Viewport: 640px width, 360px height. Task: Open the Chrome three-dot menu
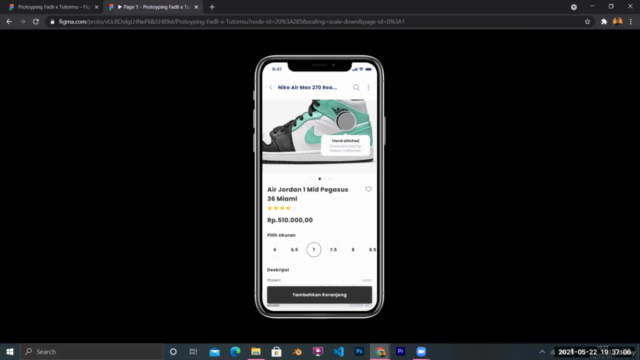(x=631, y=22)
